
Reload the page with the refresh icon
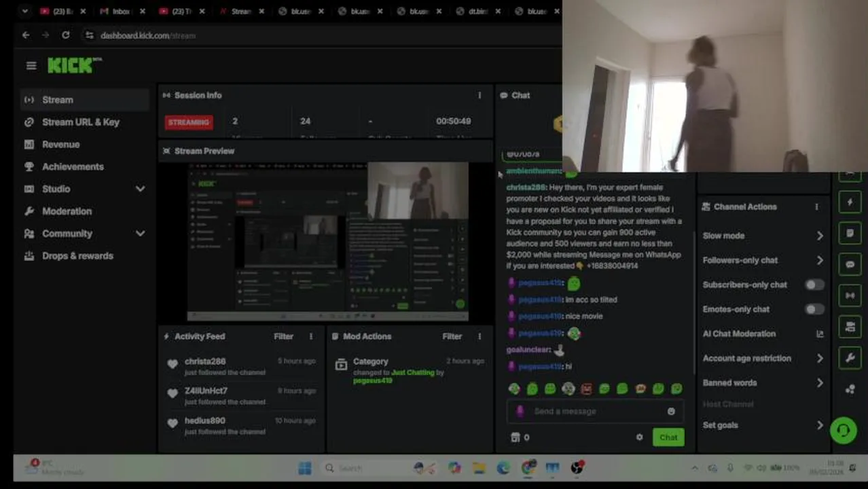point(65,35)
